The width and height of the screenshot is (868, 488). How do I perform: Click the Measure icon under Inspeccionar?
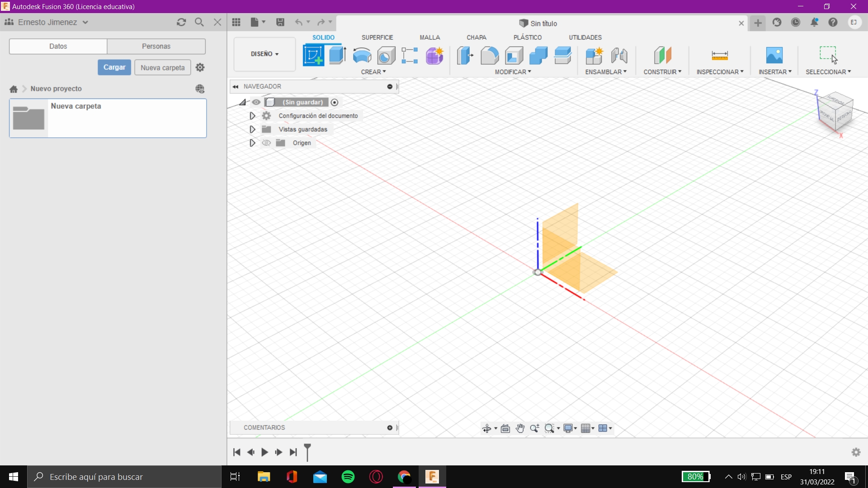click(719, 56)
